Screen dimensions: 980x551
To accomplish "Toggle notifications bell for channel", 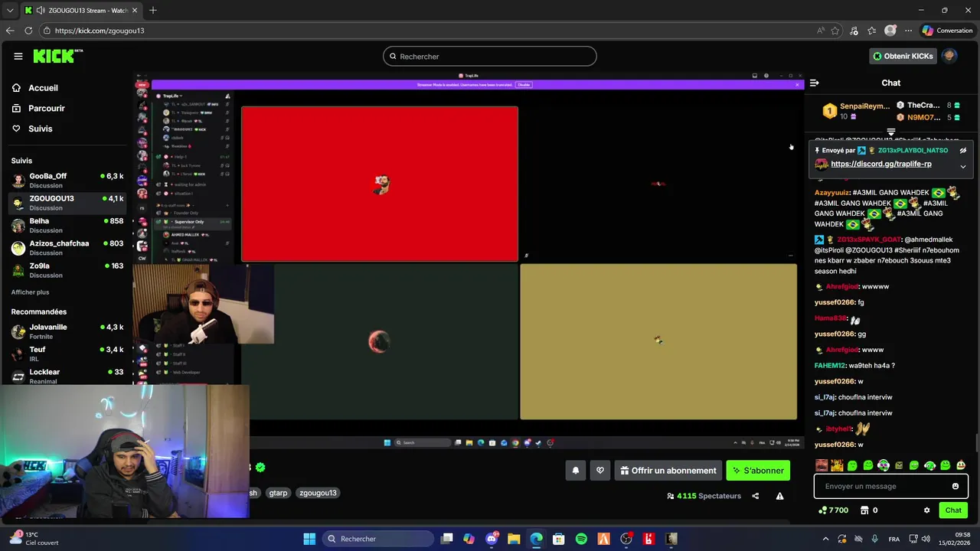I will click(576, 471).
